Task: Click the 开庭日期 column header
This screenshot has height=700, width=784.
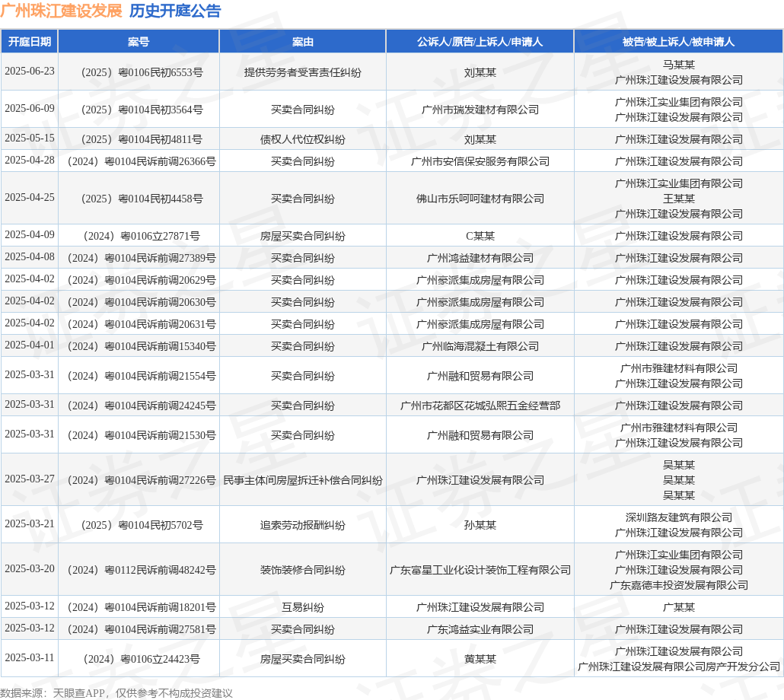Action: pos(30,42)
